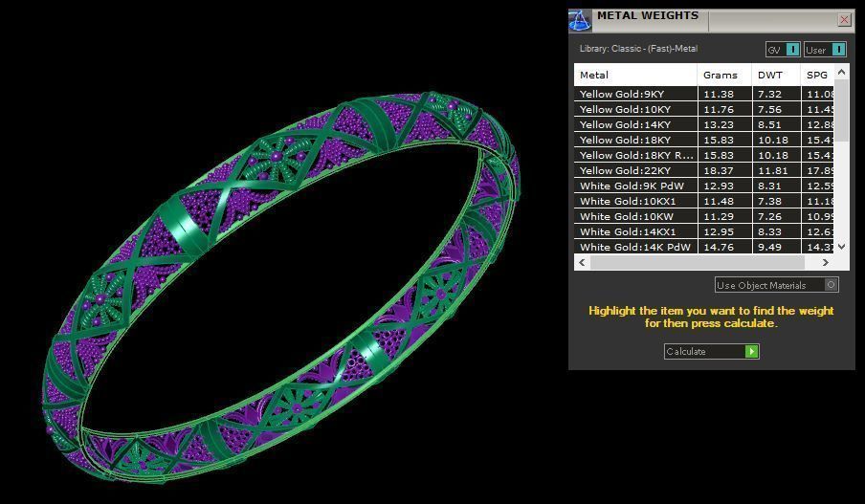Sort by the Metal column header
Screen dimensions: 865x504
tap(635, 75)
